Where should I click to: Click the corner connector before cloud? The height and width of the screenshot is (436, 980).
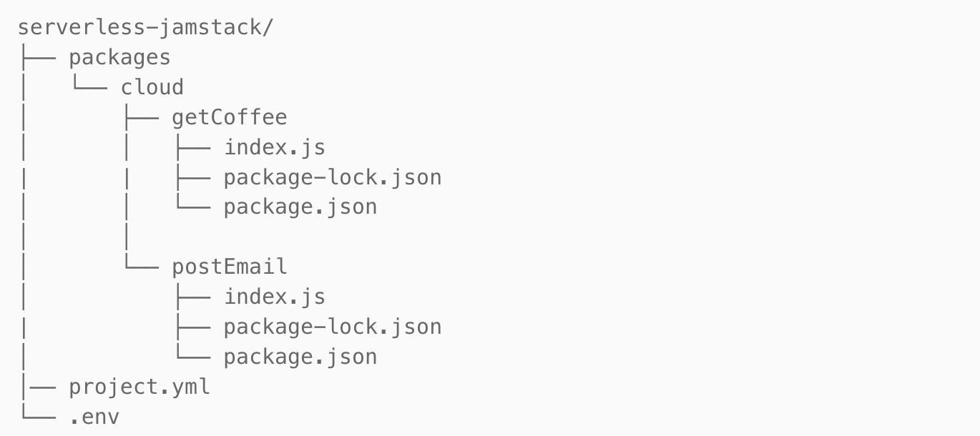pyautogui.click(x=89, y=87)
